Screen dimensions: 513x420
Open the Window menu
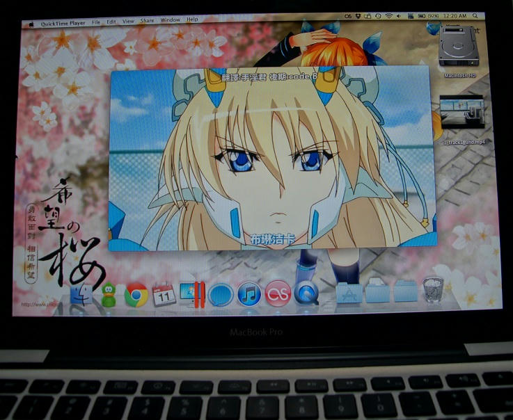[x=170, y=19]
